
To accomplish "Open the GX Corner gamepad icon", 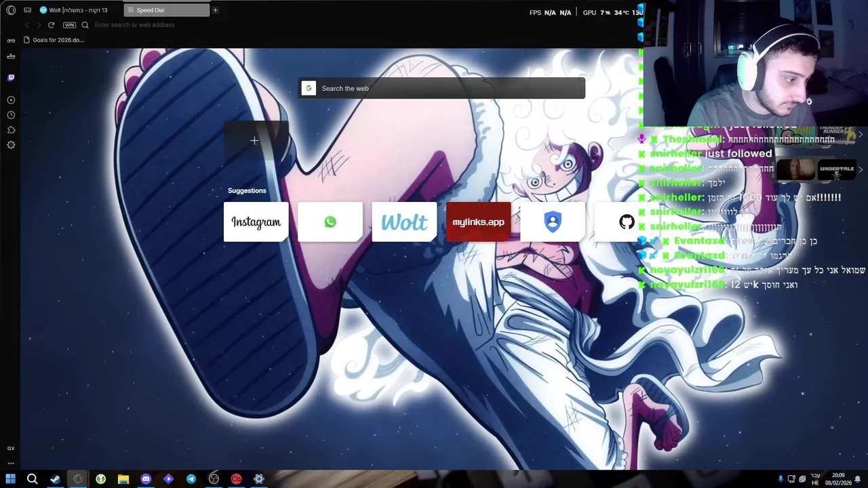I will coord(27,10).
